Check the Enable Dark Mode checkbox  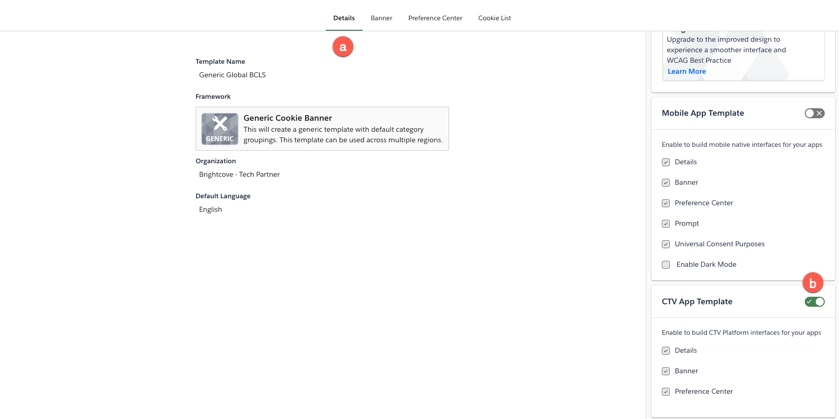[666, 264]
